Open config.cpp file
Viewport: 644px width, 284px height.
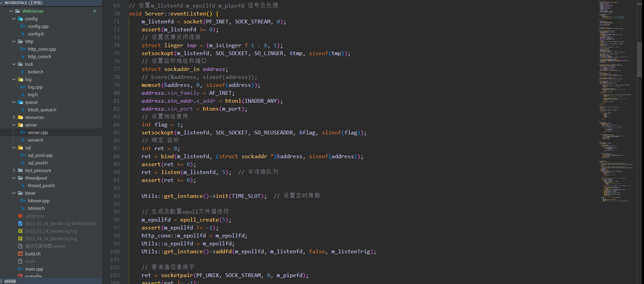pos(38,26)
